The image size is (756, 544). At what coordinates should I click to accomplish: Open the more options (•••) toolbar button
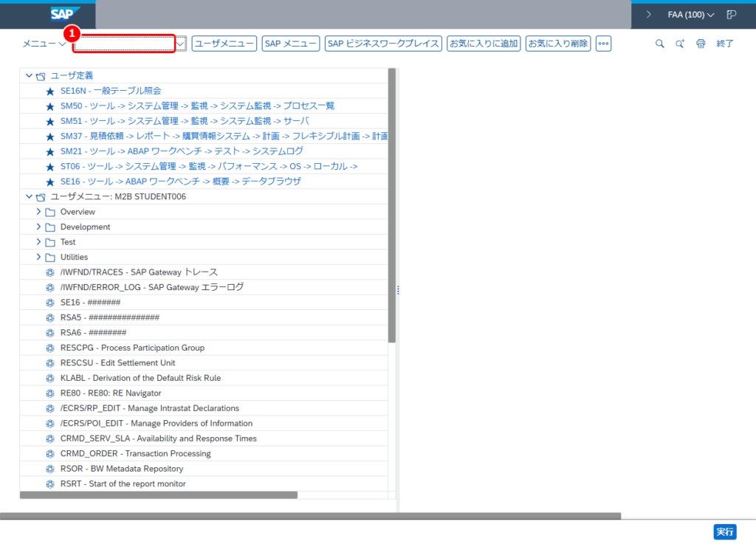(603, 44)
